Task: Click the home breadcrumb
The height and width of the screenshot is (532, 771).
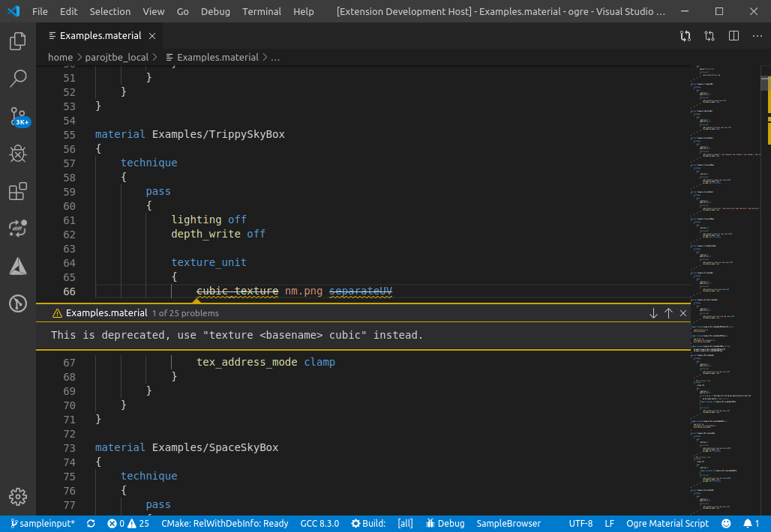Action: (60, 58)
